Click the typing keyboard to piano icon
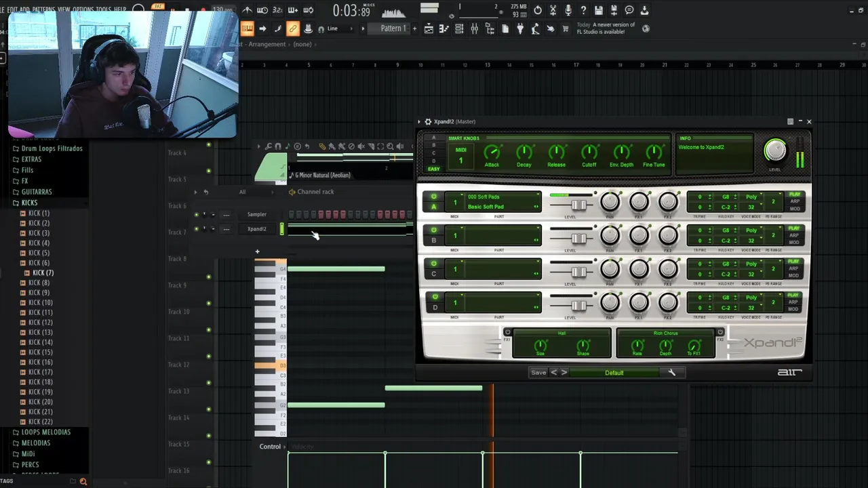 click(247, 28)
